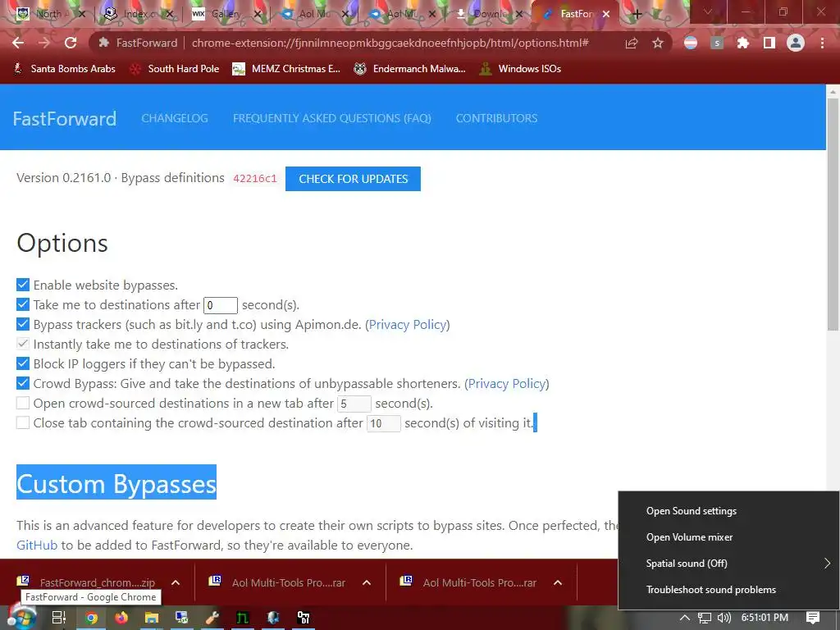This screenshot has width=840, height=630.
Task: Click the destination delay seconds field
Action: coord(220,305)
